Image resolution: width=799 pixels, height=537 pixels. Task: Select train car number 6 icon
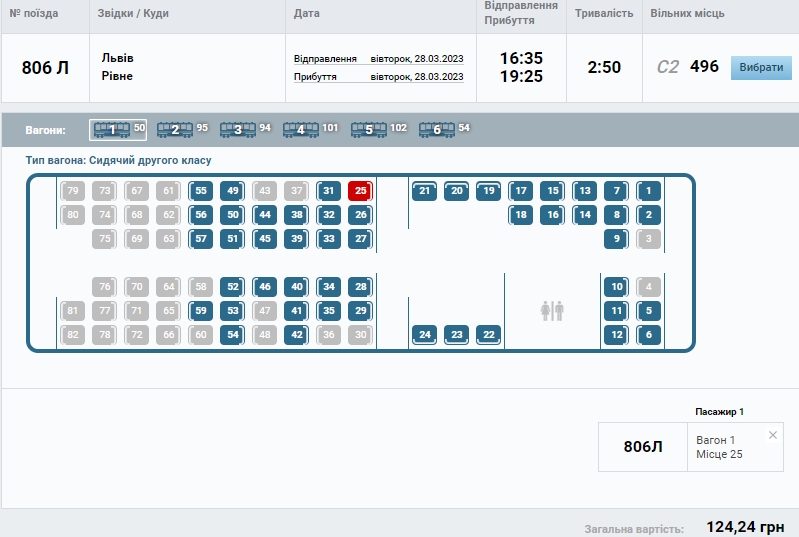436,129
